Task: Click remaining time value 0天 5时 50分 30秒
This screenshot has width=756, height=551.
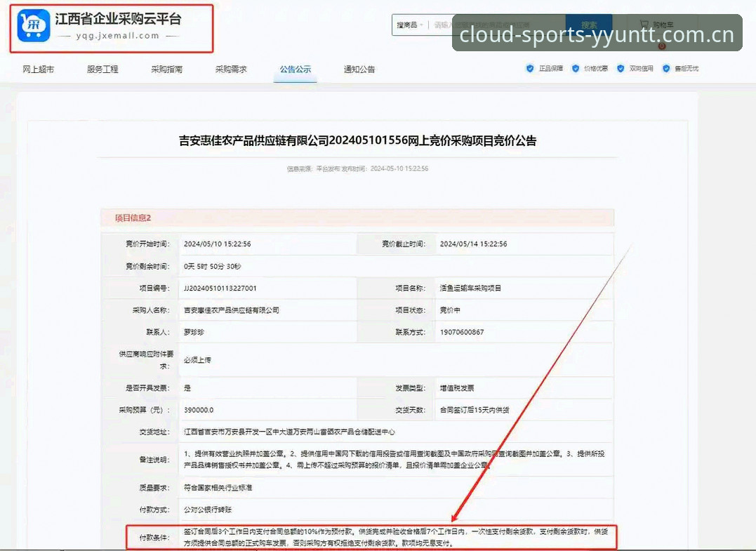Action: click(x=212, y=266)
